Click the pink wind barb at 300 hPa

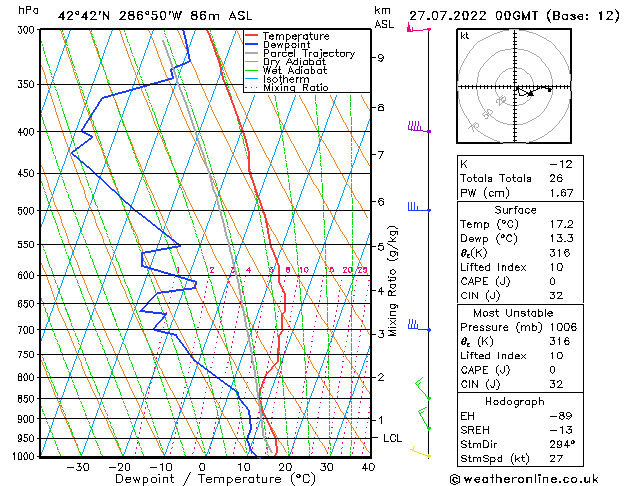pos(418,28)
